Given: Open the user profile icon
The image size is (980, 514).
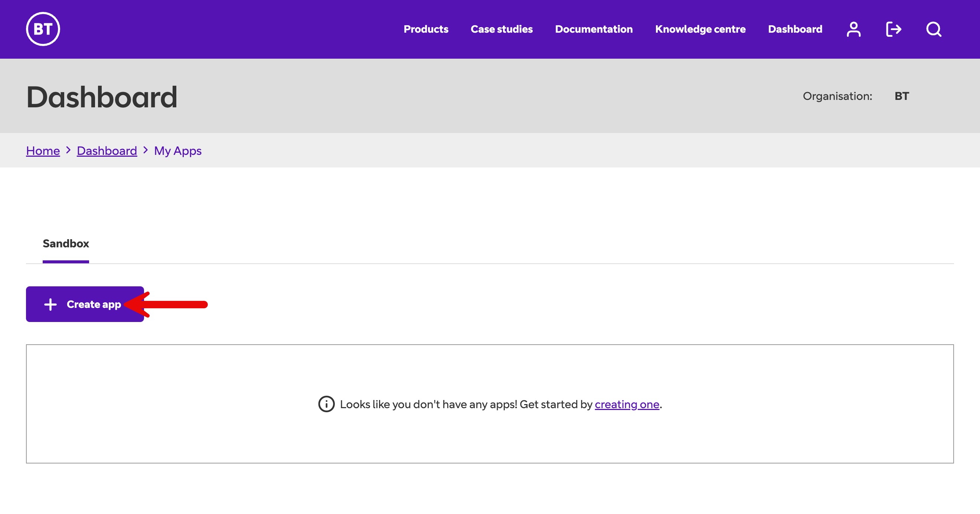Looking at the screenshot, I should (853, 29).
